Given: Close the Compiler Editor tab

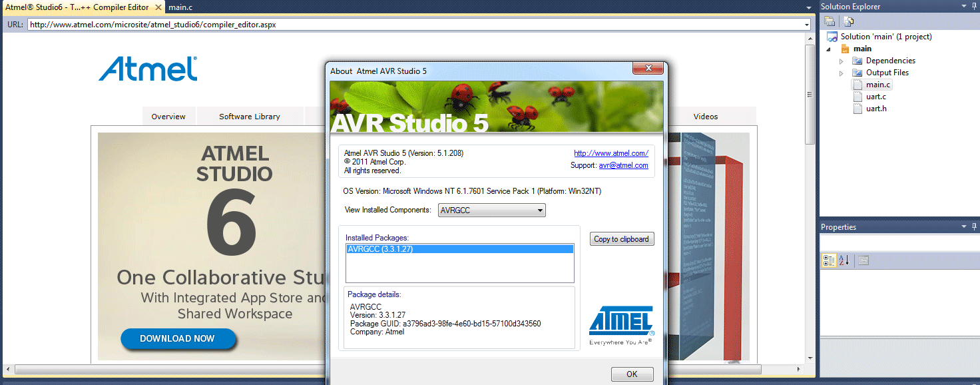Looking at the screenshot, I should point(157,7).
